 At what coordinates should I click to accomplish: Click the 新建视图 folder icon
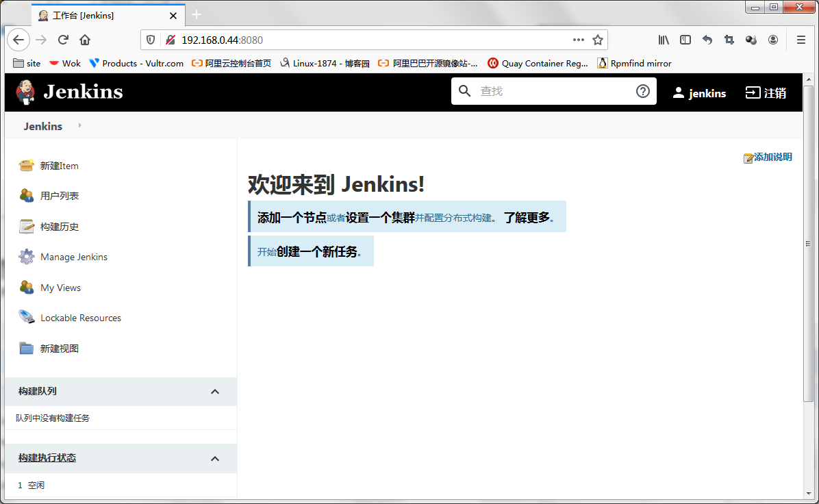tap(27, 349)
